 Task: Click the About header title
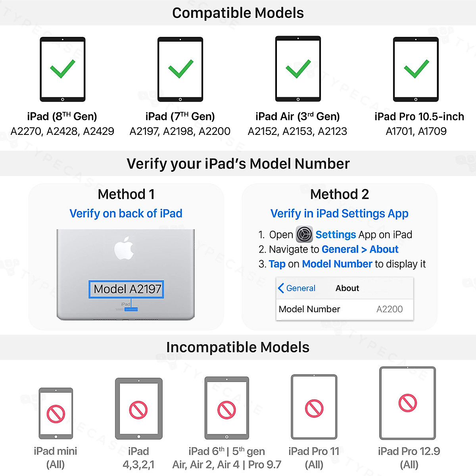[347, 288]
